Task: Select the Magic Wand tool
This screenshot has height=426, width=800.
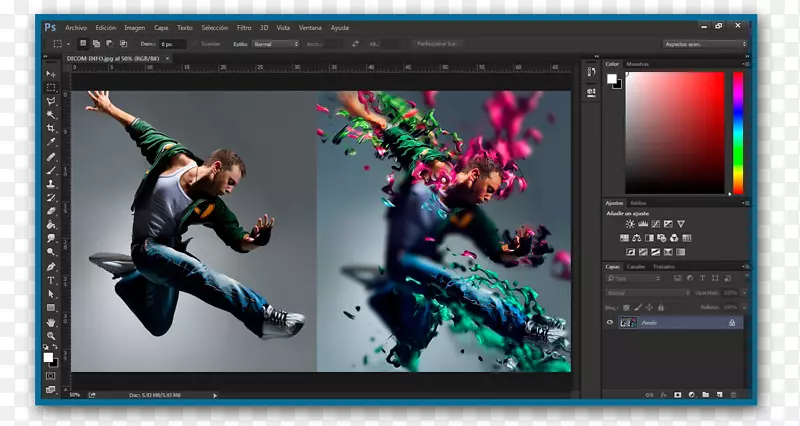Action: (x=51, y=114)
